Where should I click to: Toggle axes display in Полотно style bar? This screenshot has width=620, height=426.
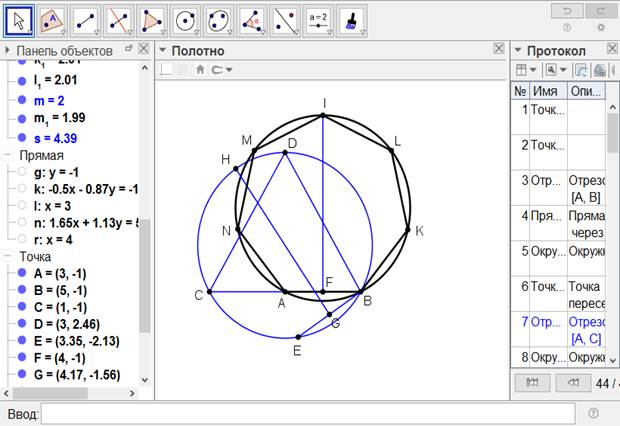[166, 70]
